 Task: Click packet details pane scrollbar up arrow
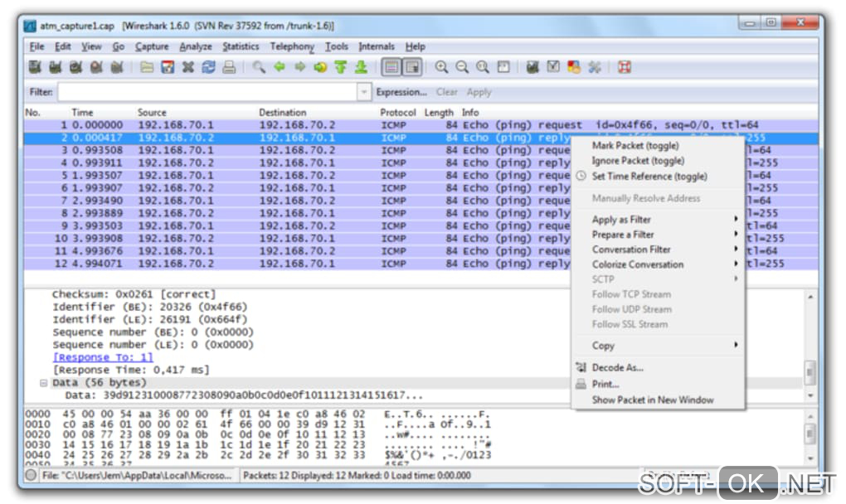[810, 297]
